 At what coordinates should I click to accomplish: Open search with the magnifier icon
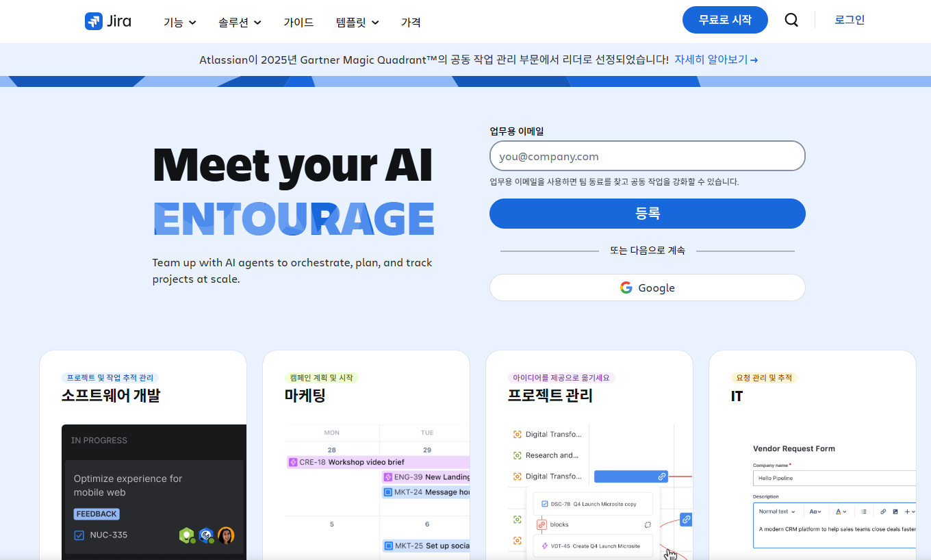(x=791, y=21)
